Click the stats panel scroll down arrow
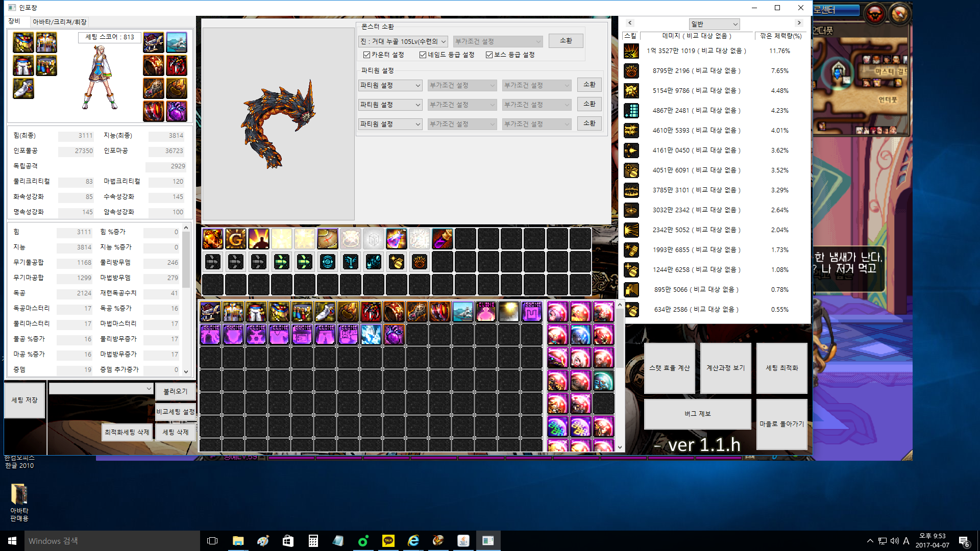980x551 pixels. (x=186, y=372)
